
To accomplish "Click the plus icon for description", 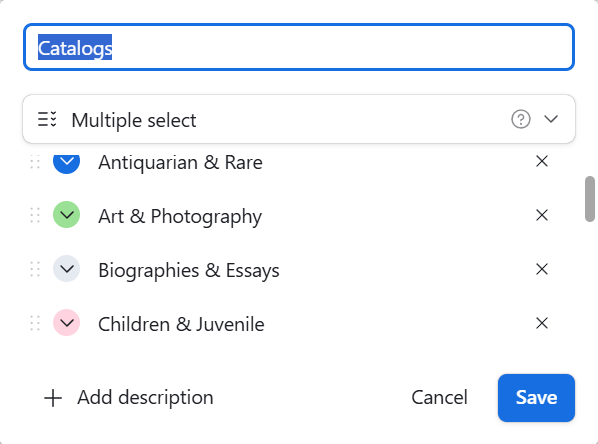I will (53, 398).
